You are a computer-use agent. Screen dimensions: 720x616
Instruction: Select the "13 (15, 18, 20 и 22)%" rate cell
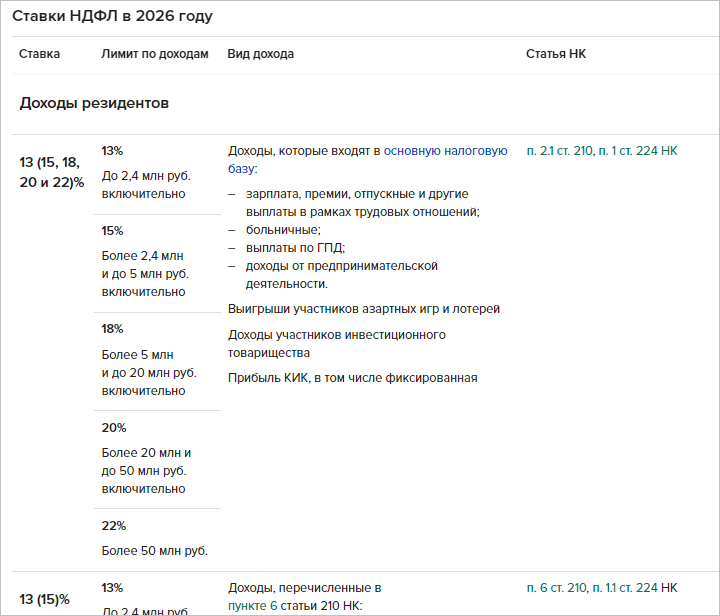(52, 172)
